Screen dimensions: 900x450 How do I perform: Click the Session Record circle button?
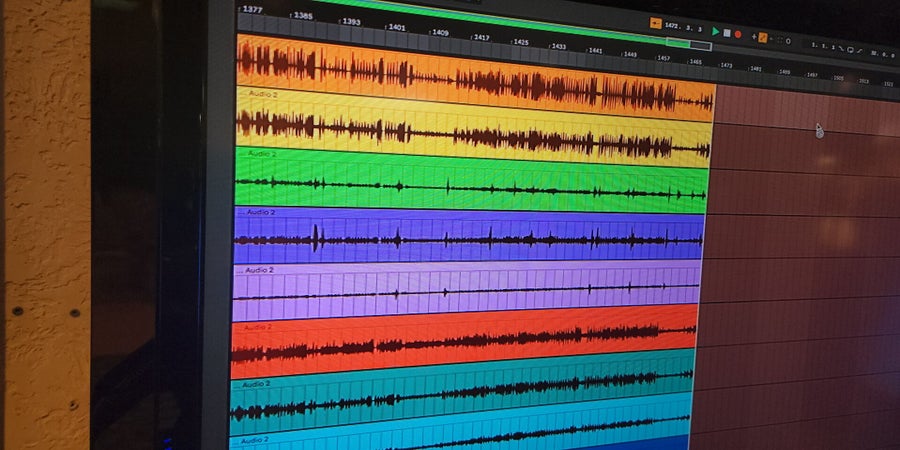tap(788, 41)
